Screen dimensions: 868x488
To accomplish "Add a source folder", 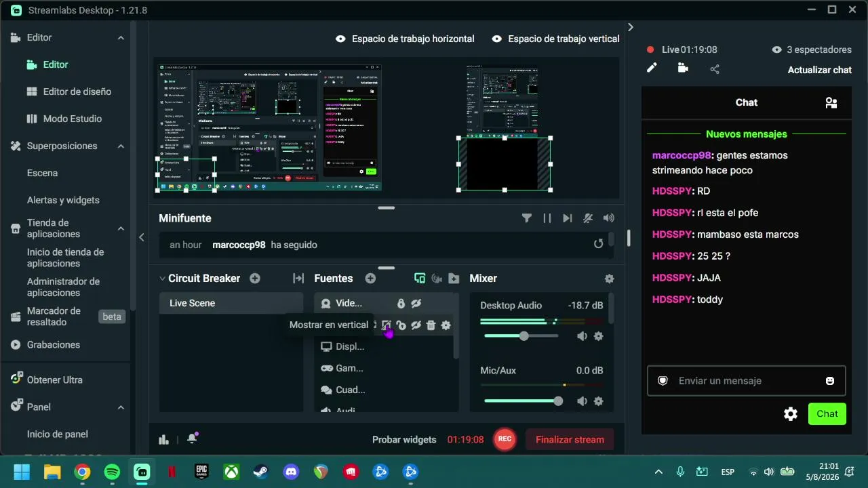I will (x=454, y=279).
